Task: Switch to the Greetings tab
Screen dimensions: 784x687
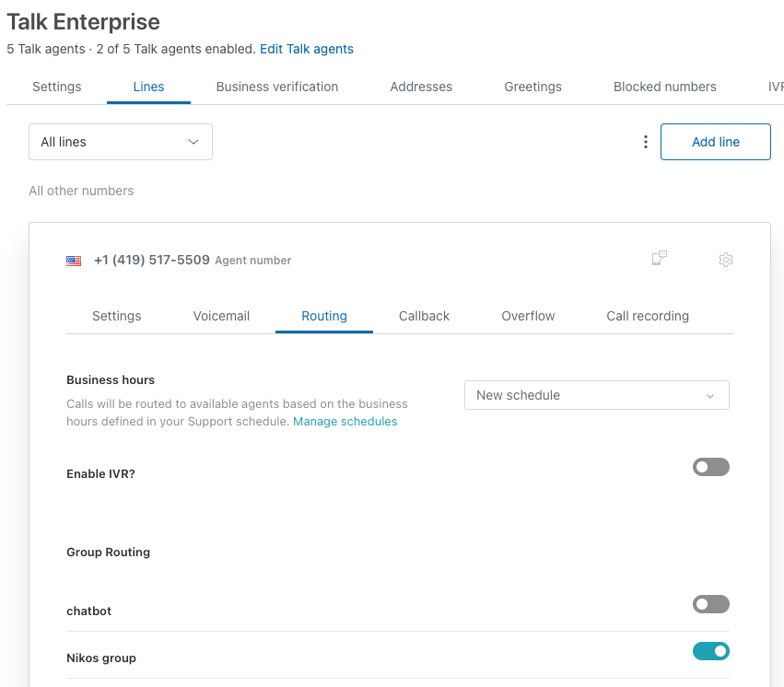Action: point(532,87)
